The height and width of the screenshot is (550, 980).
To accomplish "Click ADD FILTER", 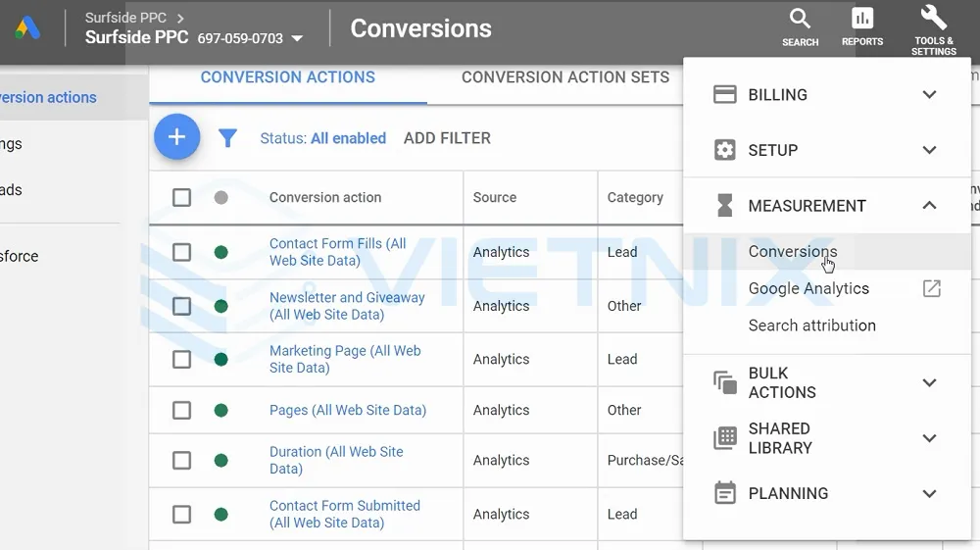I will pos(447,138).
